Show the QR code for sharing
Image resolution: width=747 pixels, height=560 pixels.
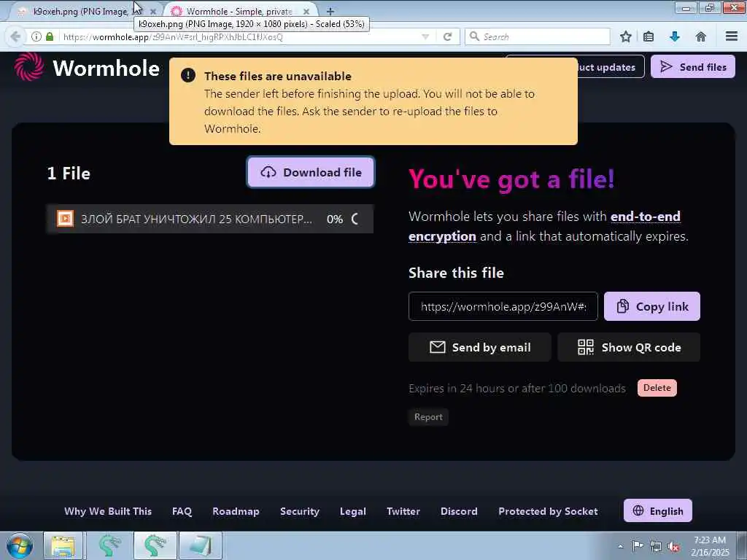629,348
